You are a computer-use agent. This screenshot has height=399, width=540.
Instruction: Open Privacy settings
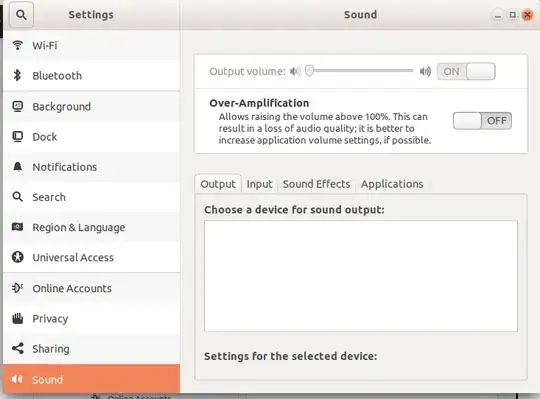click(x=92, y=318)
